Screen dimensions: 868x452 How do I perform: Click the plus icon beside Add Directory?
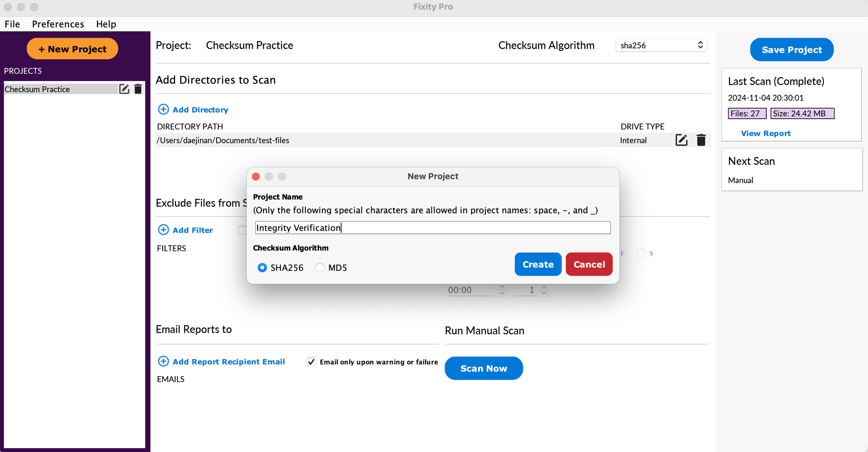pyautogui.click(x=163, y=109)
